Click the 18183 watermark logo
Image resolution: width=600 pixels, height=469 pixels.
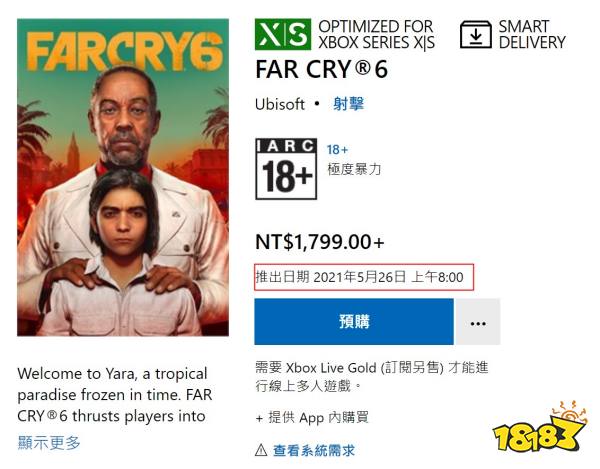coord(540,428)
